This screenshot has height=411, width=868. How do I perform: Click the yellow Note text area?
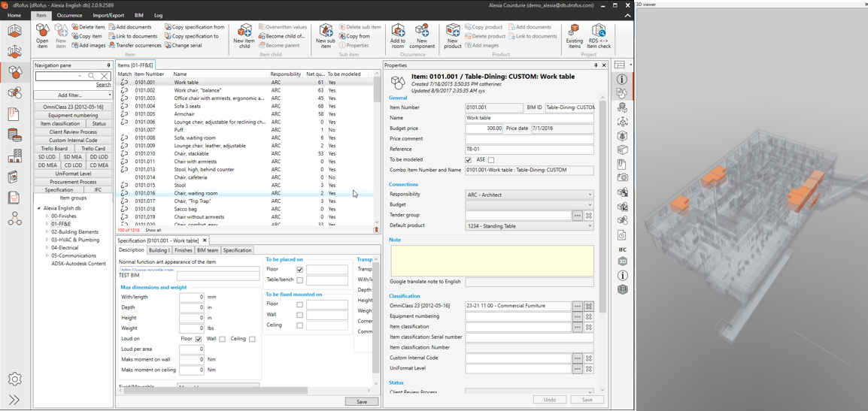pyautogui.click(x=492, y=260)
